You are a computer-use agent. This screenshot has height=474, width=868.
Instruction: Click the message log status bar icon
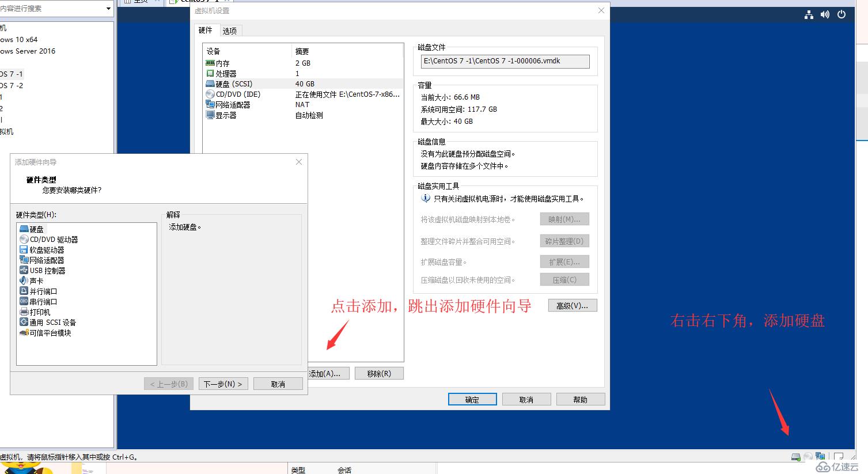click(x=839, y=457)
